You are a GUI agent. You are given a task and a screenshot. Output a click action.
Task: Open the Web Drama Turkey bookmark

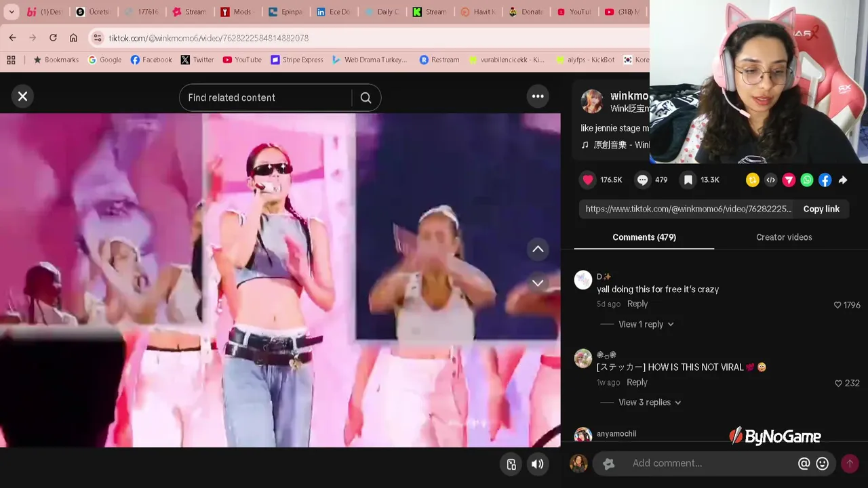[x=370, y=60]
